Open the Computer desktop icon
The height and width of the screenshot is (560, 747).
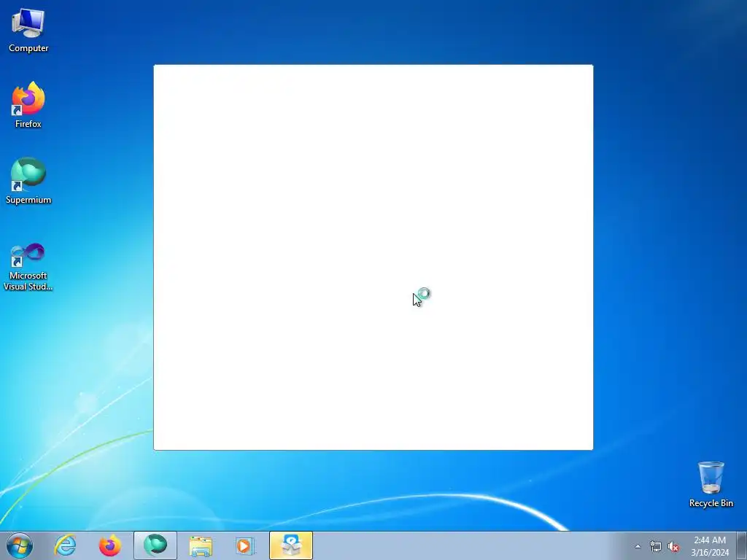coord(28,31)
